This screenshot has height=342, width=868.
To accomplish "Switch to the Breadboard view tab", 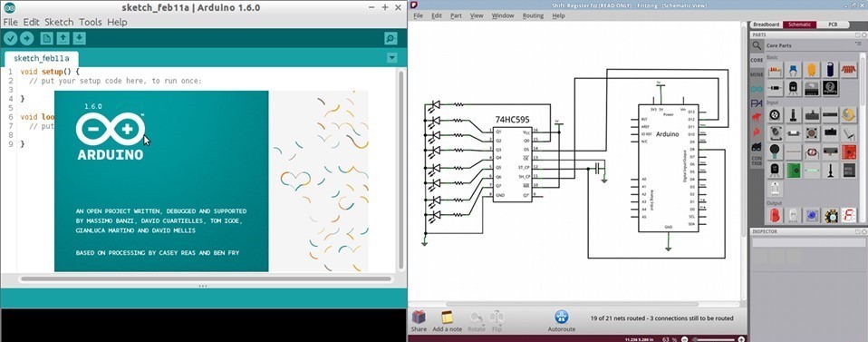I will pyautogui.click(x=767, y=24).
